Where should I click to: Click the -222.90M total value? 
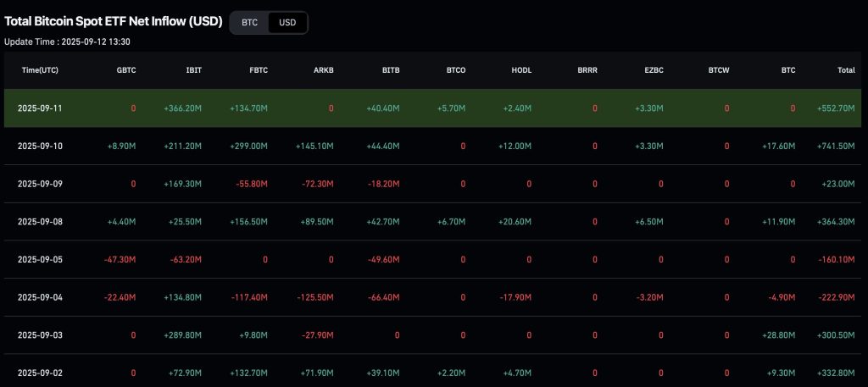tap(835, 298)
